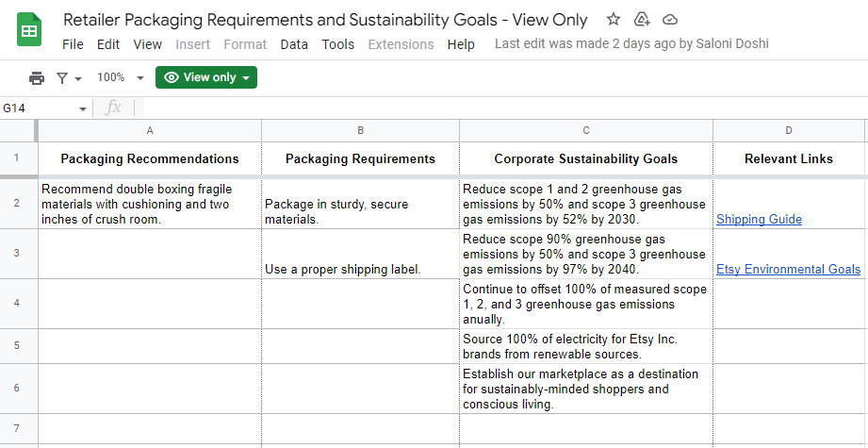Star this spreadsheet
The image size is (868, 448).
[613, 20]
